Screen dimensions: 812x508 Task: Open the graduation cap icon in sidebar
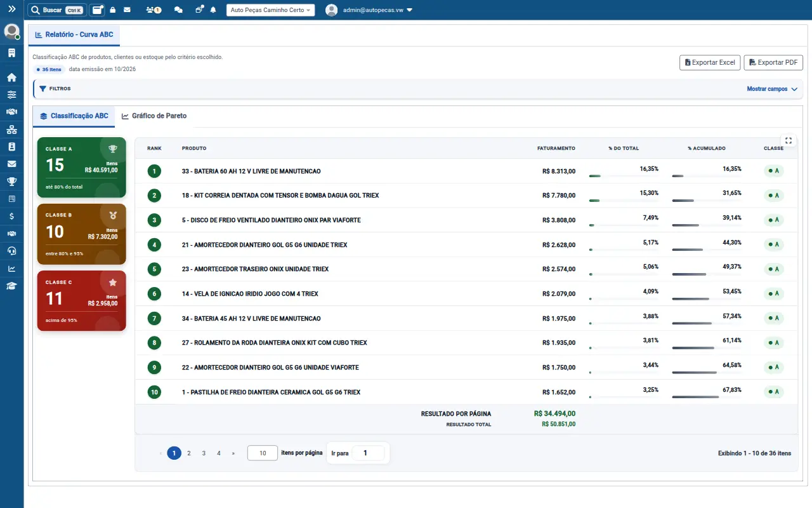11,286
